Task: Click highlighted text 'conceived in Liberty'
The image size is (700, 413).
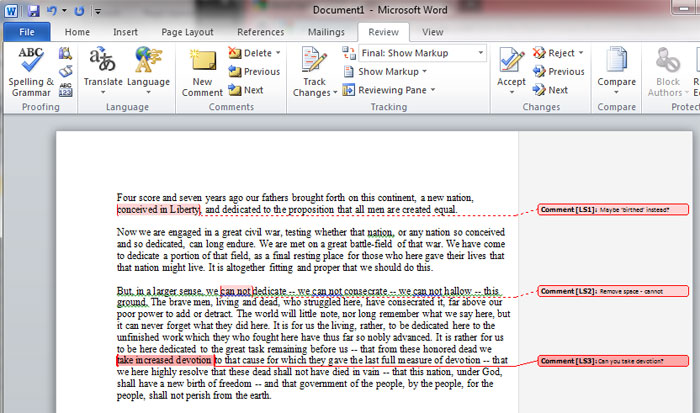Action: 158,209
